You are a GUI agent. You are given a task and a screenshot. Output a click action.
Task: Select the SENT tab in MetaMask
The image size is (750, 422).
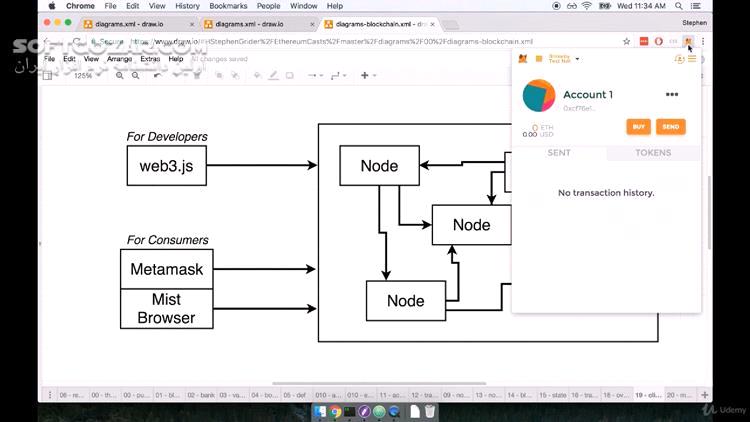[559, 153]
